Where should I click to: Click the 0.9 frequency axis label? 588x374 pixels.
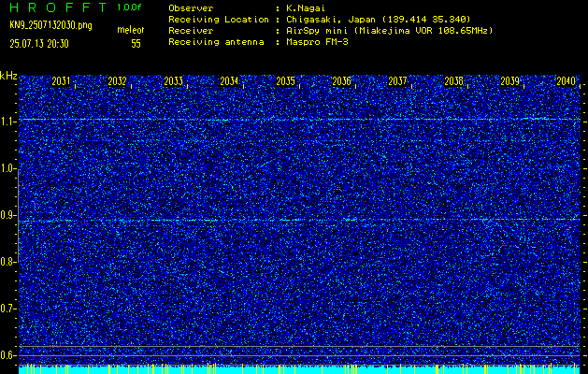7,215
